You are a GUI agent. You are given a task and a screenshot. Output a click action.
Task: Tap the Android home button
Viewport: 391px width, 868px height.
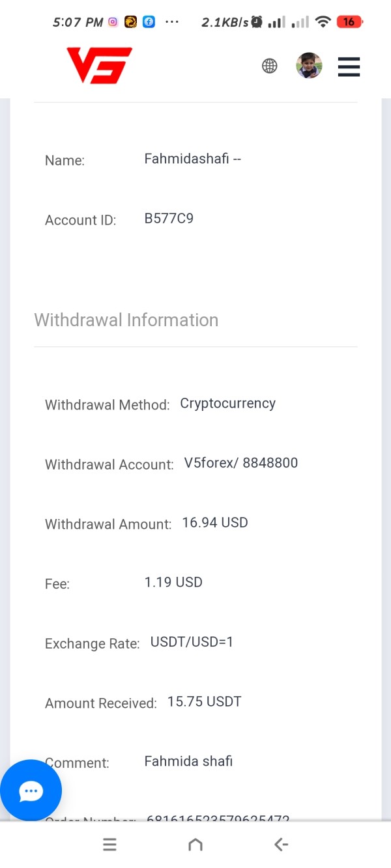pos(195,845)
